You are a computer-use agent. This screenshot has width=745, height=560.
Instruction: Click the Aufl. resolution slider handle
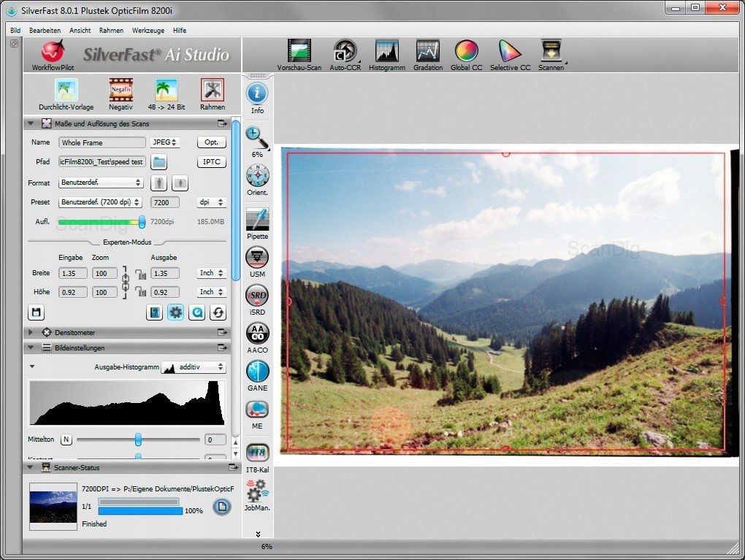142,222
